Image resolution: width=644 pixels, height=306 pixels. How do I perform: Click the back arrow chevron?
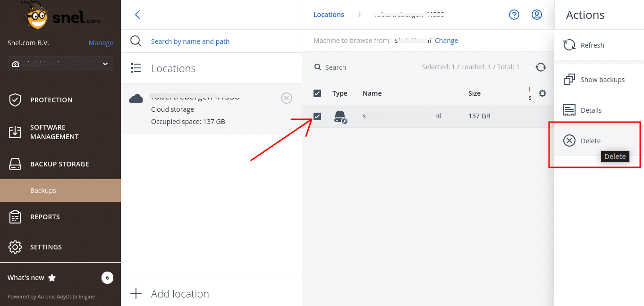[x=137, y=15]
